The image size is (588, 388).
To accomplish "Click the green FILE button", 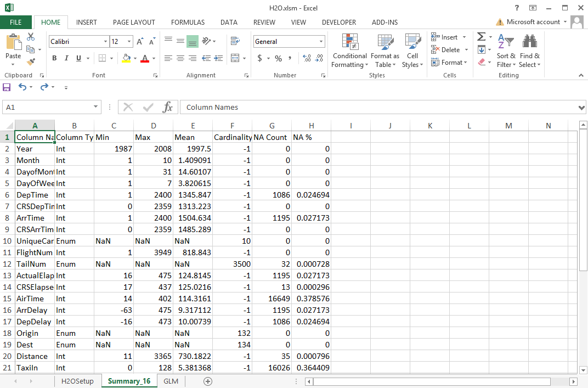I will 16,23.
